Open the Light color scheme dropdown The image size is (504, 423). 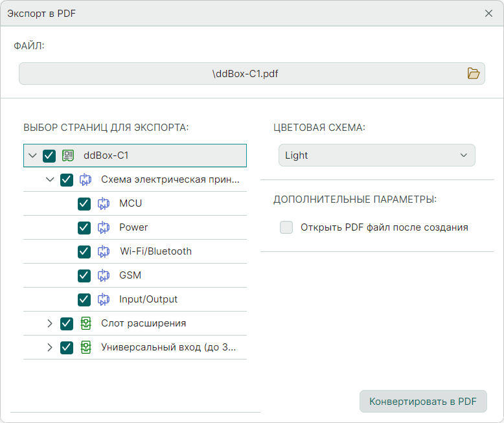[376, 155]
